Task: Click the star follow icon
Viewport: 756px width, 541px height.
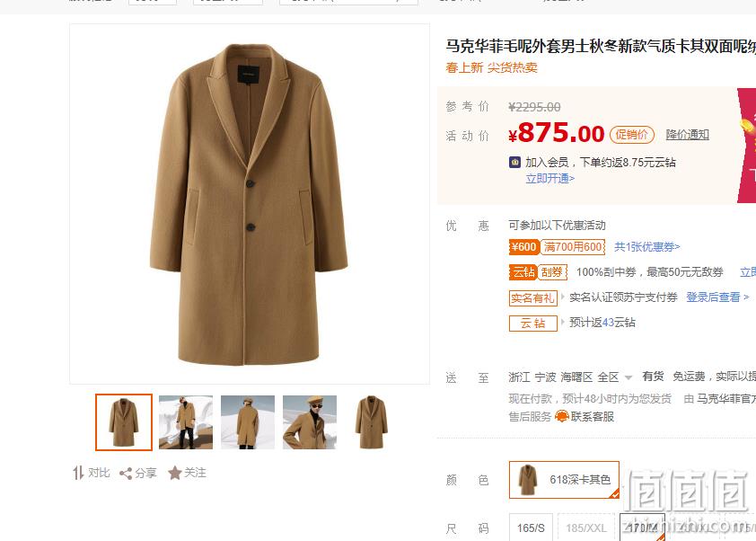Action: pos(174,473)
